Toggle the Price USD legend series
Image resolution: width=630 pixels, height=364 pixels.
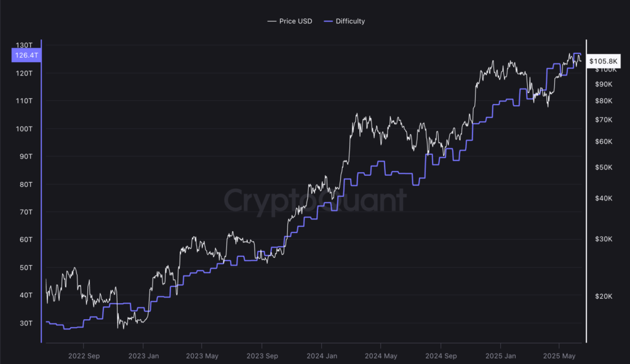tap(290, 22)
